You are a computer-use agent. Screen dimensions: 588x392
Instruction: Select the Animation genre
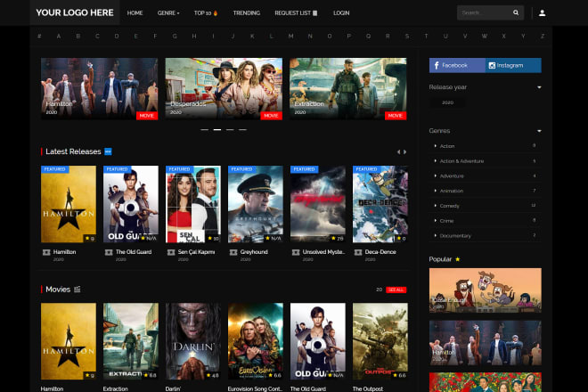pos(486,191)
